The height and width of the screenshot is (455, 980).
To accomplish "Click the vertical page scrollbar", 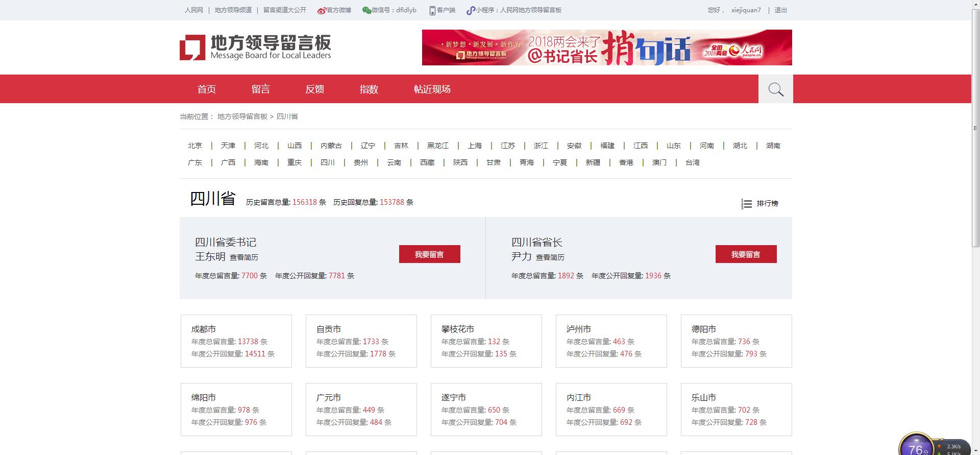I will (x=975, y=128).
